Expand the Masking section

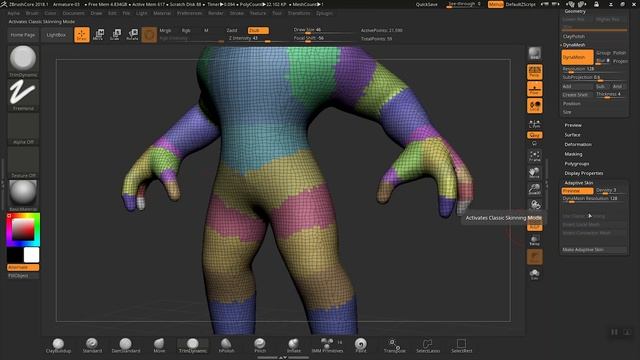coord(573,154)
